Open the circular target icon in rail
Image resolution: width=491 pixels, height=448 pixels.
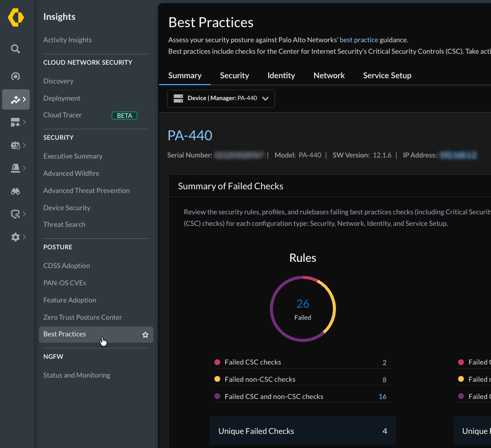15,76
